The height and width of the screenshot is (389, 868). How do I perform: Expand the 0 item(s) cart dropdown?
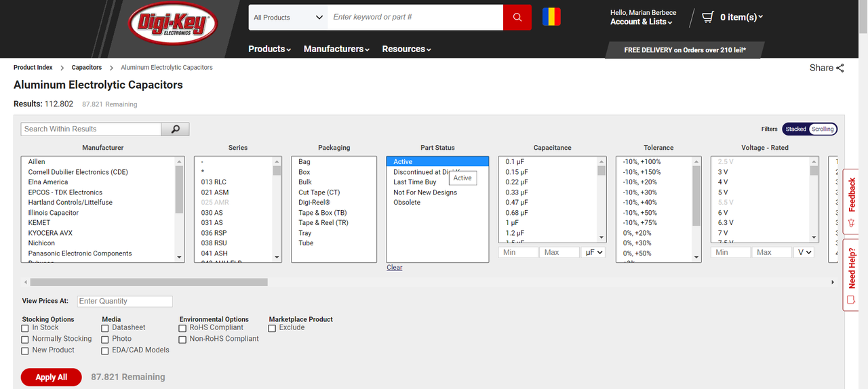click(x=741, y=17)
